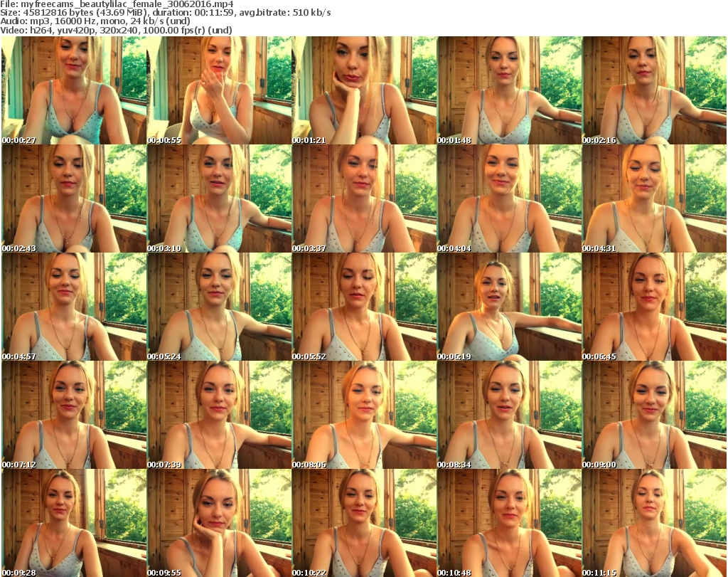Click the File name line in the header

[x=117, y=4]
